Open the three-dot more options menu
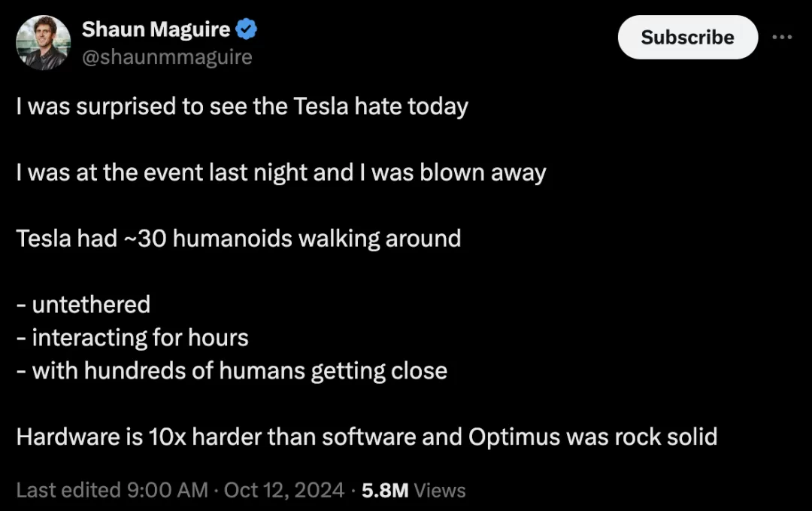The image size is (812, 511). [782, 37]
